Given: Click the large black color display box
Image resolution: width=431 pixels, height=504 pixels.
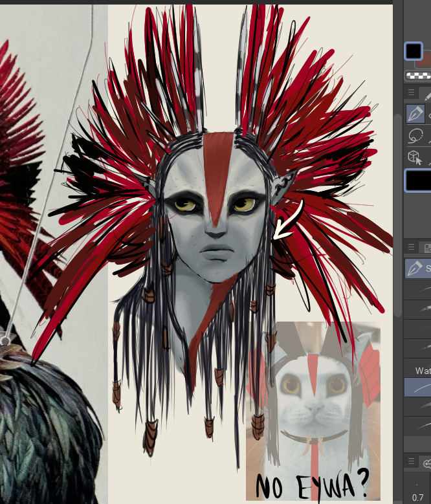Looking at the screenshot, I should click(418, 180).
